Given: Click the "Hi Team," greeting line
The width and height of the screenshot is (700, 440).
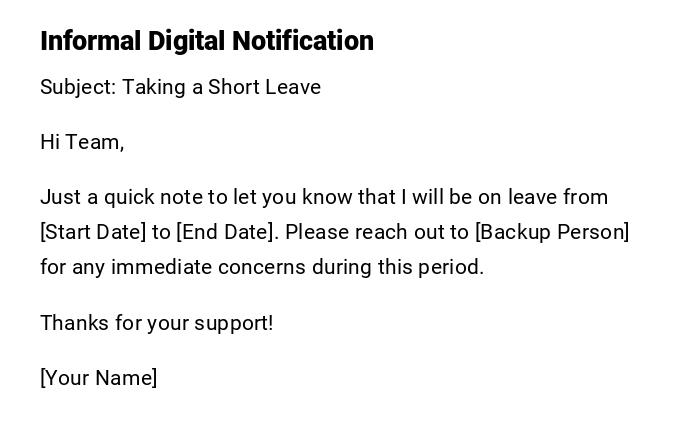Looking at the screenshot, I should click(82, 142).
